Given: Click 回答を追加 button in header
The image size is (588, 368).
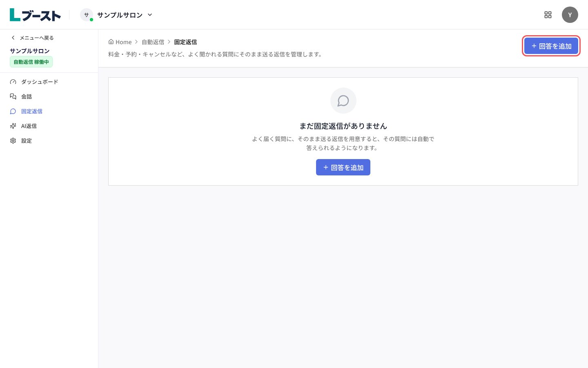Looking at the screenshot, I should tap(551, 46).
